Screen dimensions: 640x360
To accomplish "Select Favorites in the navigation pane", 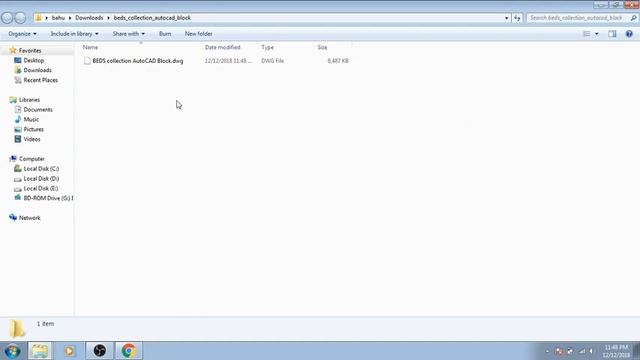I will point(30,51).
